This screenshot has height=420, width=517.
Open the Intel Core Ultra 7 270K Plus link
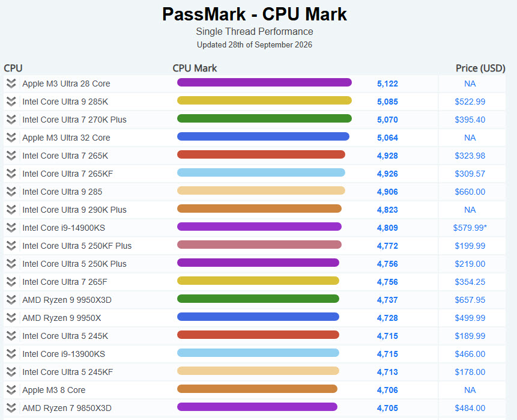tap(74, 120)
